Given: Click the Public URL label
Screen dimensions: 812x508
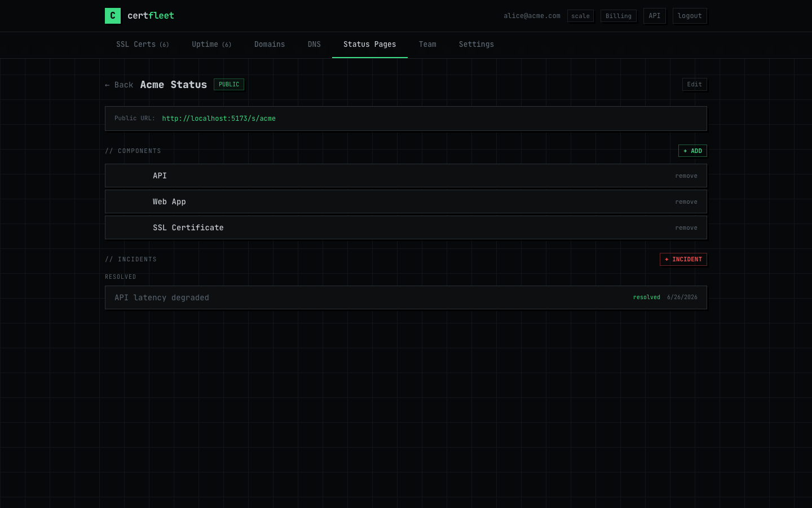Looking at the screenshot, I should click(135, 119).
